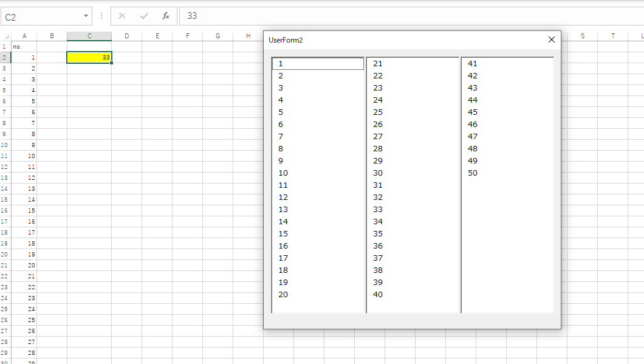This screenshot has height=364, width=644.
Task: Click cell A1 containing 'no.'
Action: (24, 46)
